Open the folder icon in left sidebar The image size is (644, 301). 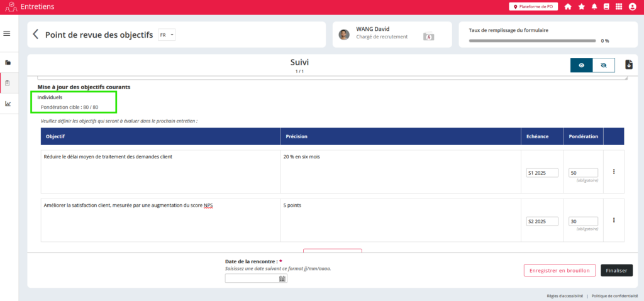[8, 63]
